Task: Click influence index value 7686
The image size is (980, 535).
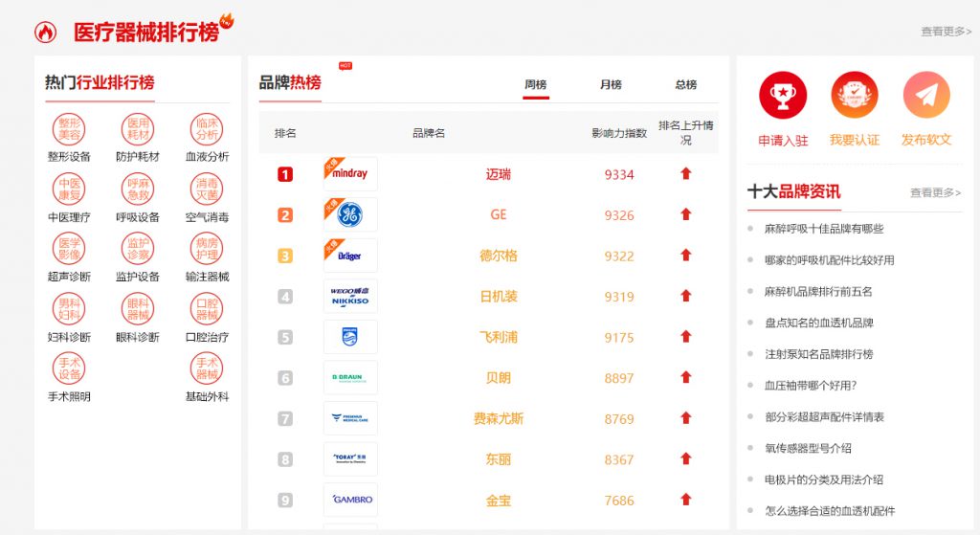Action: pos(619,501)
